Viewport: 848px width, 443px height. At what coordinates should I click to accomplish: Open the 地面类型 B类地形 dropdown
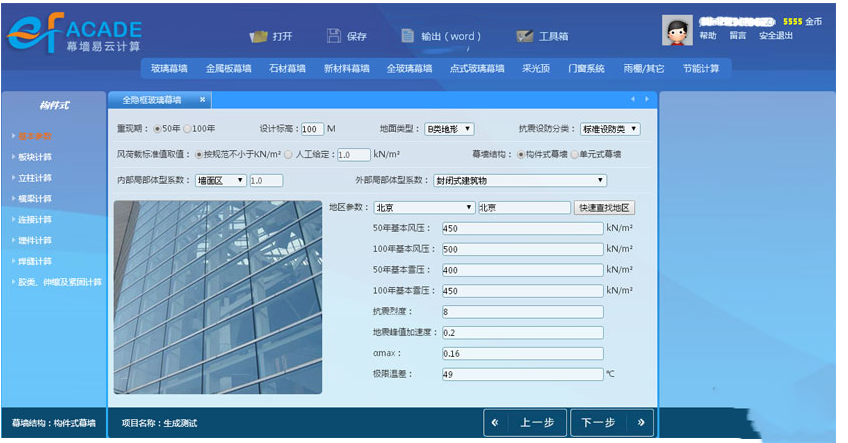(x=449, y=129)
